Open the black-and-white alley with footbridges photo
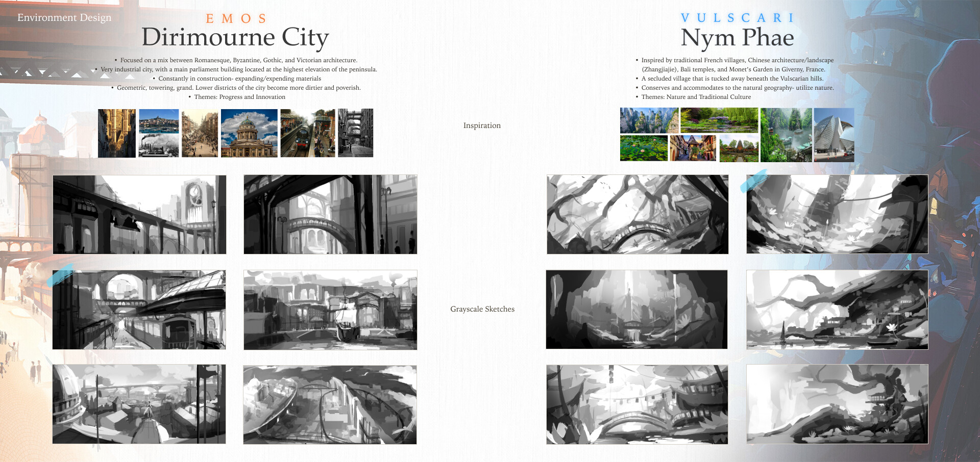 coord(355,133)
